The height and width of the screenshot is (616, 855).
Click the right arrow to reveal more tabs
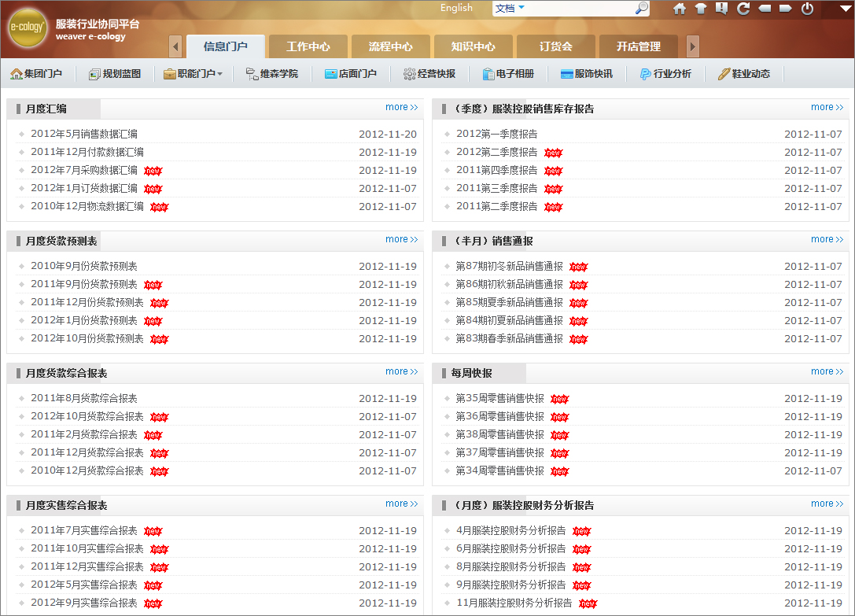tap(692, 46)
